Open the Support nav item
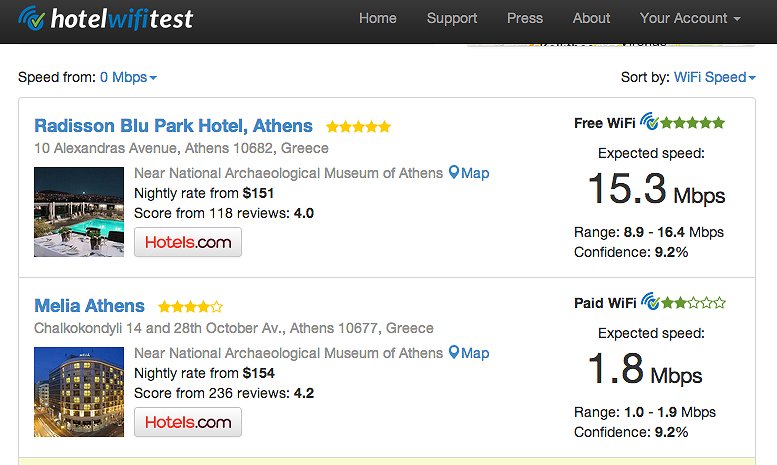The width and height of the screenshot is (777, 465). point(452,18)
